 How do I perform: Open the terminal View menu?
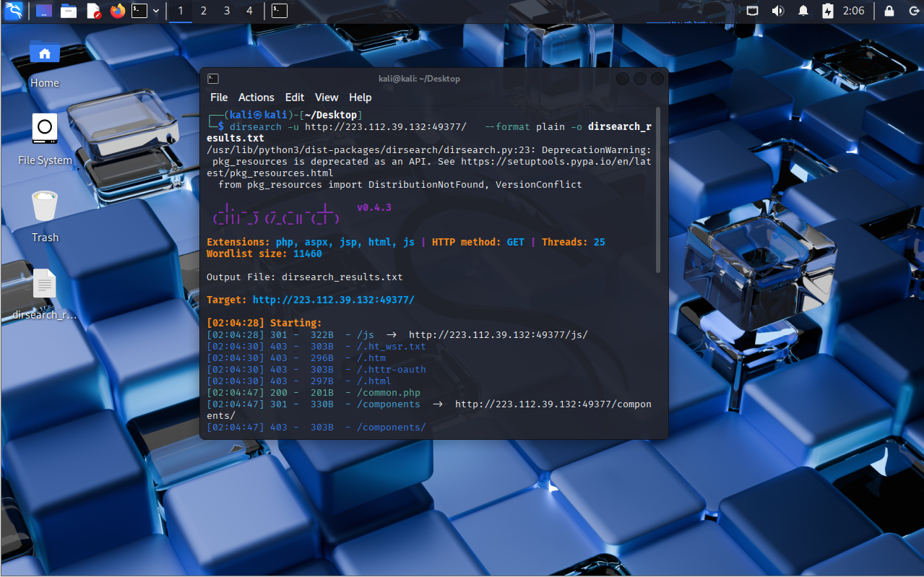[x=327, y=97]
